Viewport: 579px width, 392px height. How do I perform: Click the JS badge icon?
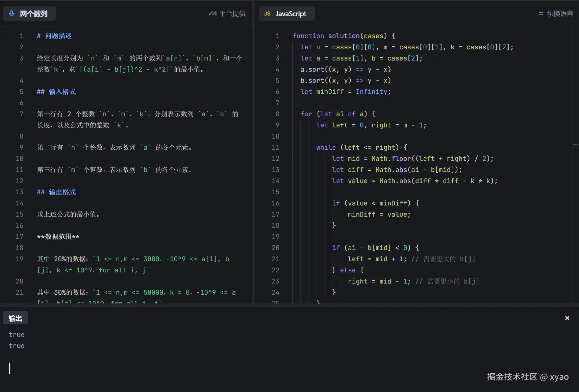(x=267, y=14)
